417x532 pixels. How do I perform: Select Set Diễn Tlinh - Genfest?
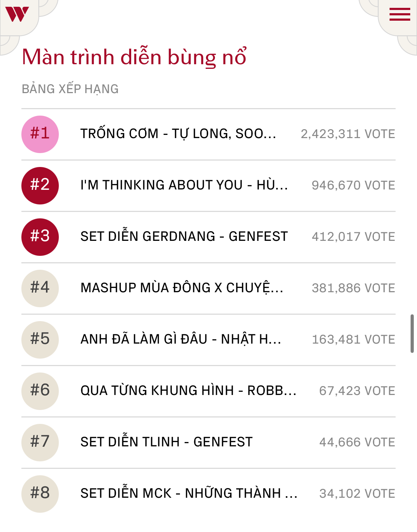[166, 442]
